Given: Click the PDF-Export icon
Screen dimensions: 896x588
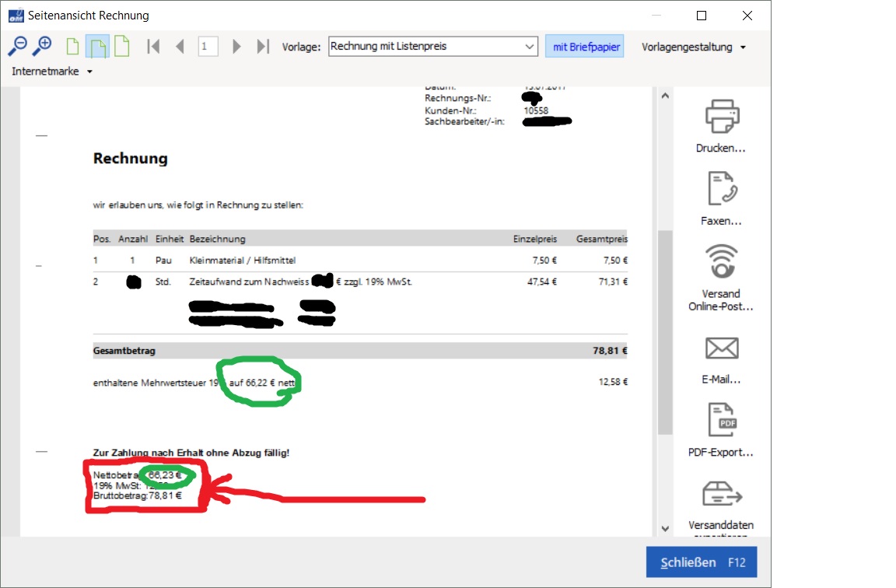Looking at the screenshot, I should (722, 419).
